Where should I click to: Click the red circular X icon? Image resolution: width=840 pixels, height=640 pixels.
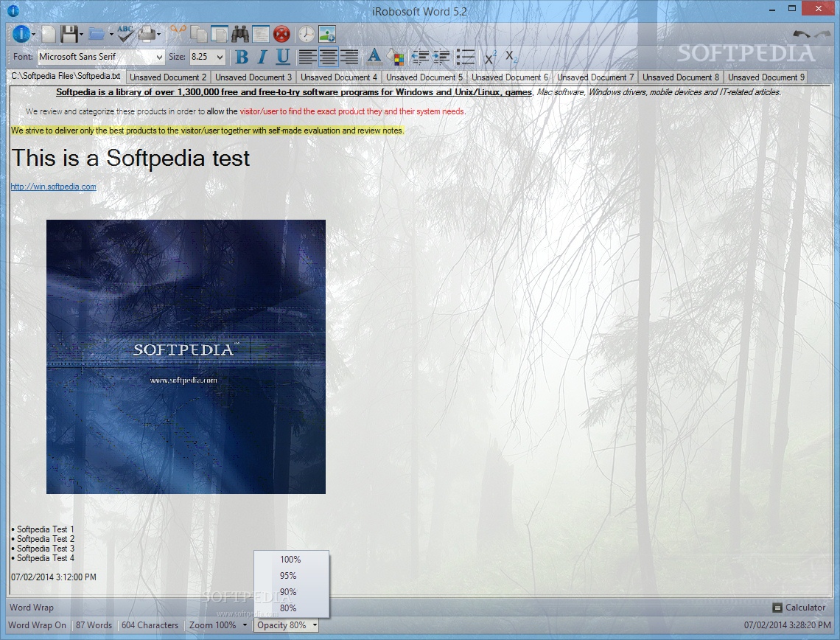(x=281, y=35)
